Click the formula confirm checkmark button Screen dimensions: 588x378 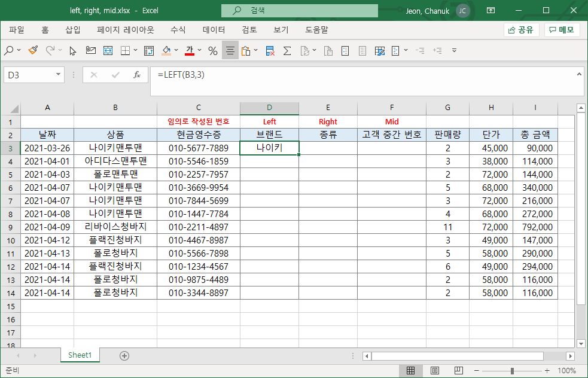coord(115,75)
